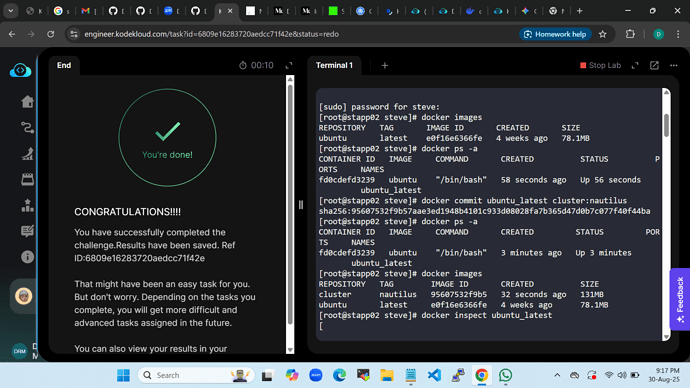This screenshot has width=690, height=388.
Task: Click the KodeKloud cloud logo
Action: tap(20, 70)
